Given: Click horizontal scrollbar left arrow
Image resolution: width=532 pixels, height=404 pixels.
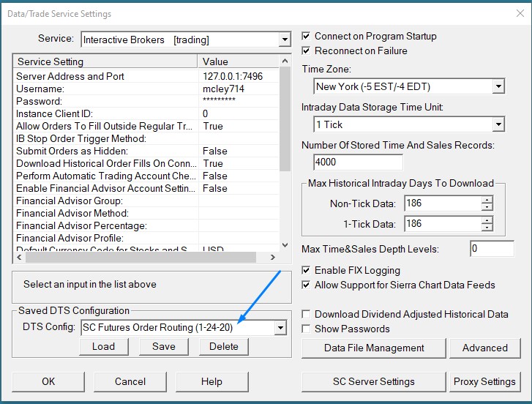Looking at the screenshot, I should click(x=19, y=257).
